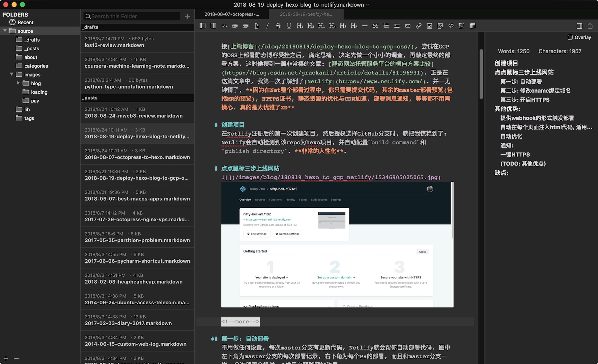Jump to 第一步: 自动部署 in the outline
The image size is (598, 364).
521,82
